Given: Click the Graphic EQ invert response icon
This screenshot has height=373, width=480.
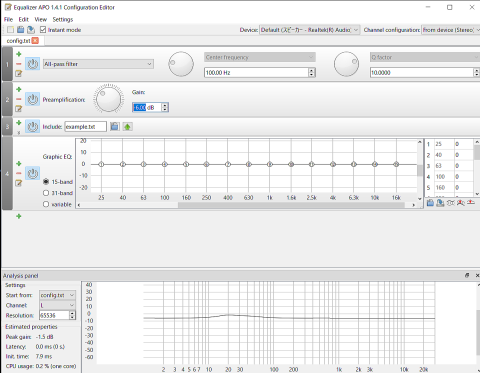Looking at the screenshot, I should (x=451, y=203).
